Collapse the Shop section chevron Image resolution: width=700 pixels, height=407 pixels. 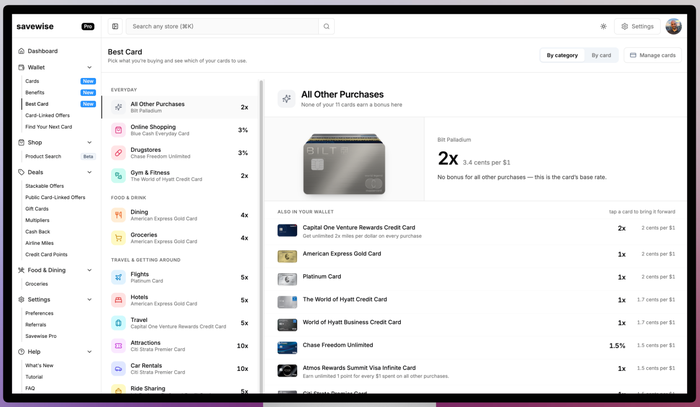tap(89, 142)
